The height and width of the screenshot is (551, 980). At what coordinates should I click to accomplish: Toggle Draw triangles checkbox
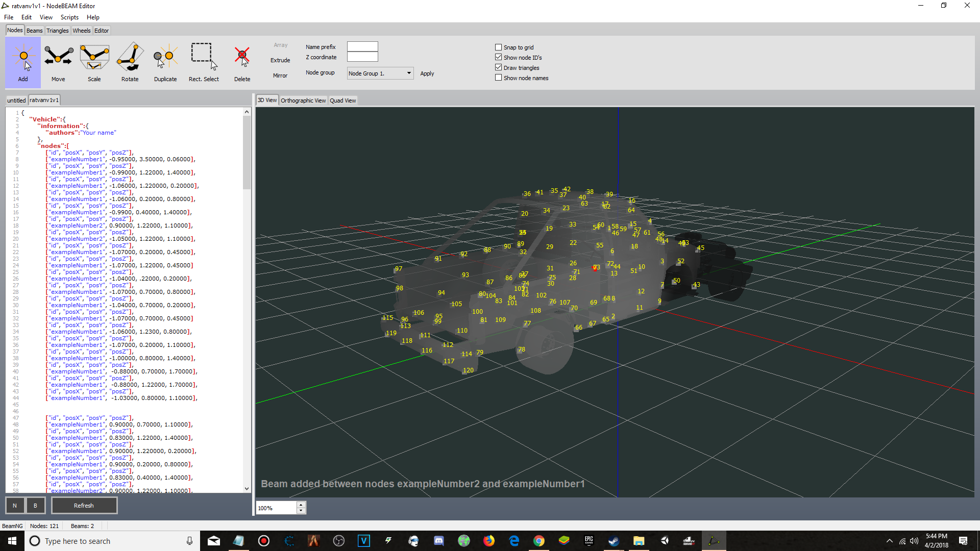pyautogui.click(x=499, y=68)
